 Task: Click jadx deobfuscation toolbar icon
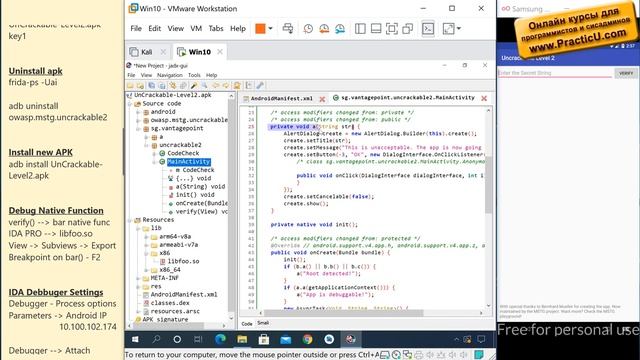(237, 85)
